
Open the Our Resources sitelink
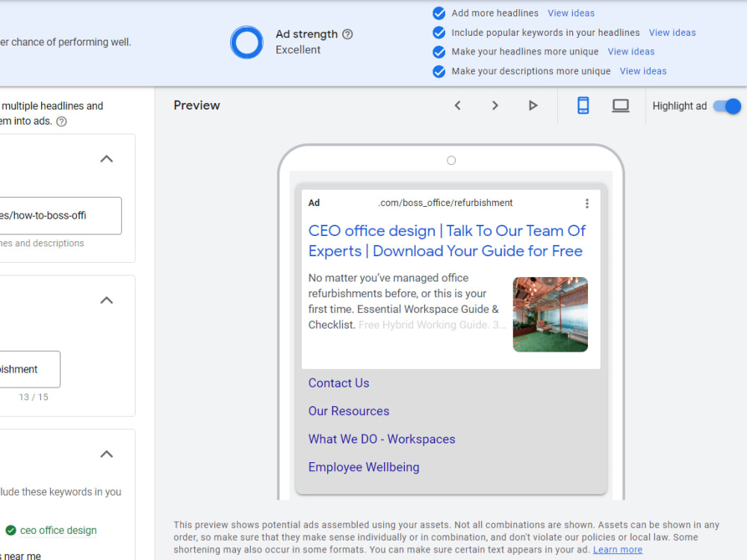[x=349, y=411]
